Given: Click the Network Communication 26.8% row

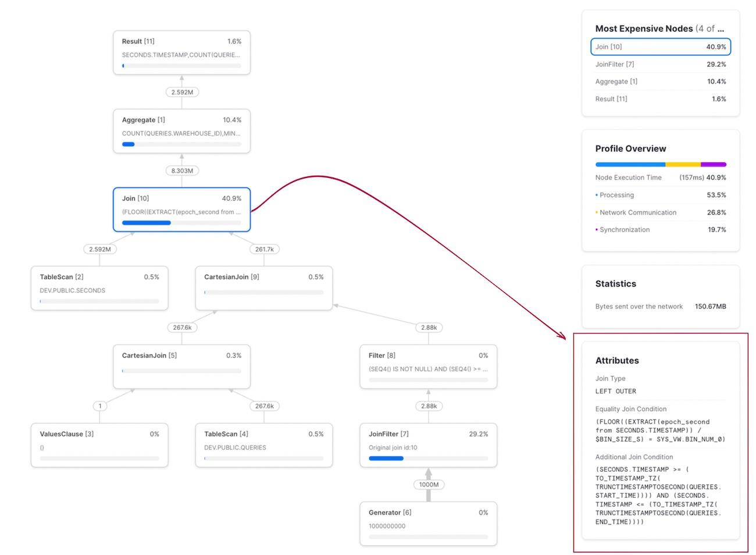Looking at the screenshot, I should pos(661,212).
